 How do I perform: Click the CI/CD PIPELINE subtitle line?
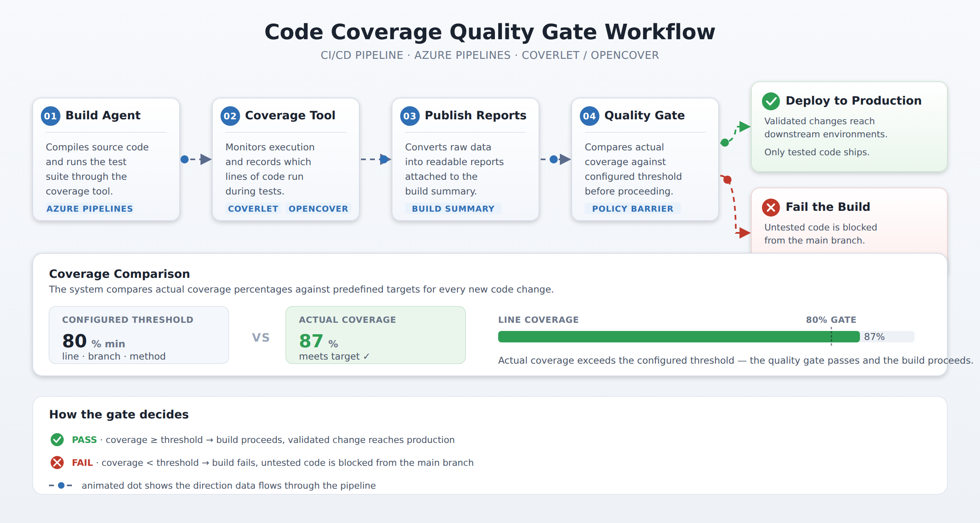coord(490,55)
